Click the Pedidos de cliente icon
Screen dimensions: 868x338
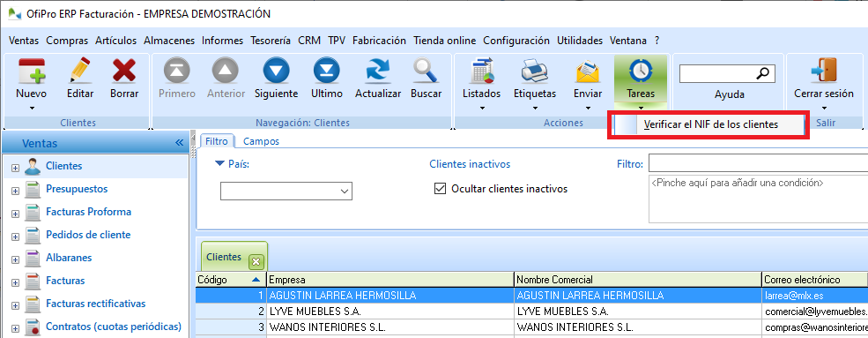pyautogui.click(x=33, y=236)
